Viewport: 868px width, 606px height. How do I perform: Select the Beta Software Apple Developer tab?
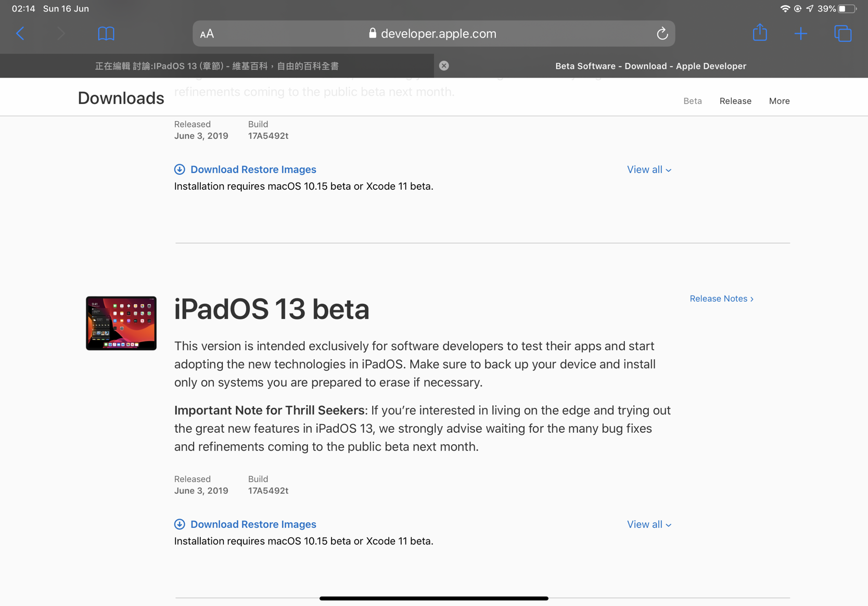coord(650,66)
